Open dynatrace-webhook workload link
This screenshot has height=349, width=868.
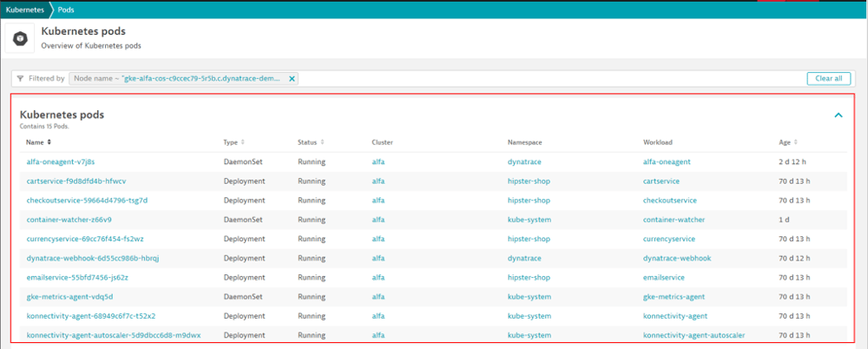click(679, 258)
